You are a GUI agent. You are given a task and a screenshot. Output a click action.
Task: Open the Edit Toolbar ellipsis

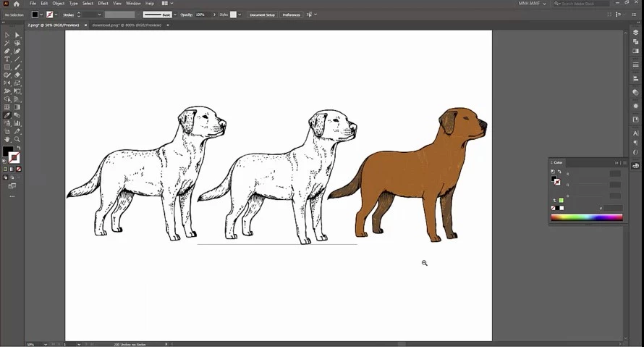click(12, 196)
